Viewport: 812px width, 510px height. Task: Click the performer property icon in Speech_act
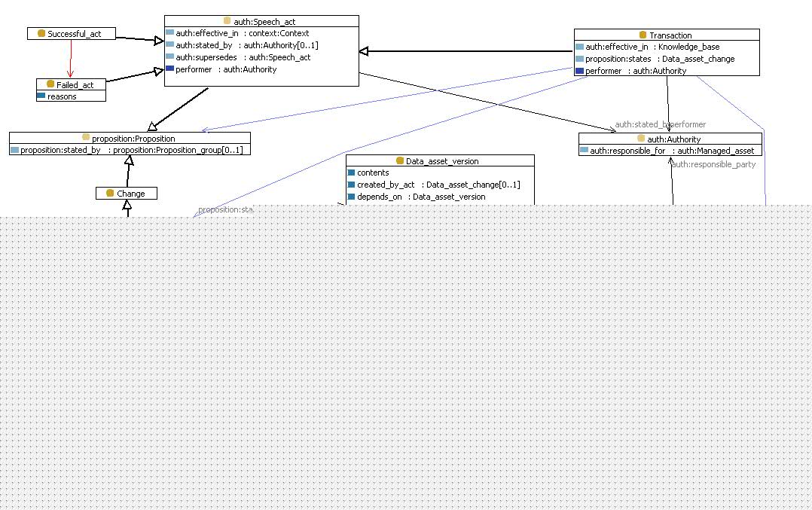170,69
